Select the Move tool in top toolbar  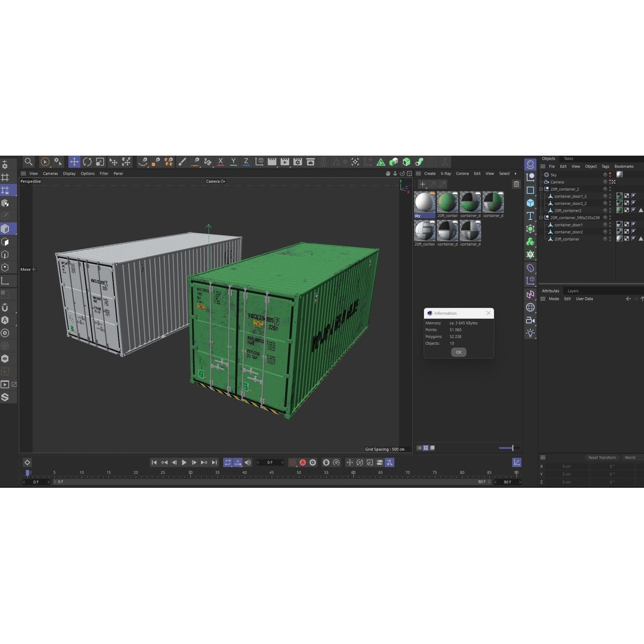click(74, 162)
